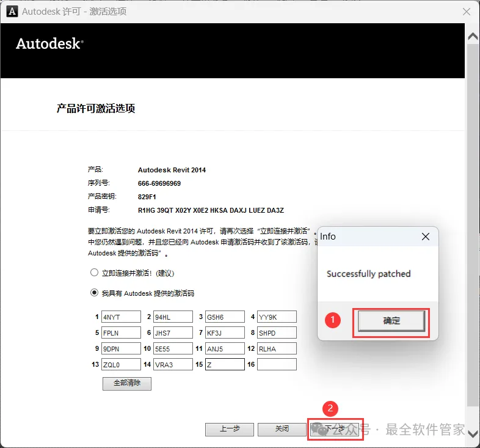Click scrollbar down arrow
Image resolution: width=480 pixels, height=448 pixels.
click(x=473, y=434)
